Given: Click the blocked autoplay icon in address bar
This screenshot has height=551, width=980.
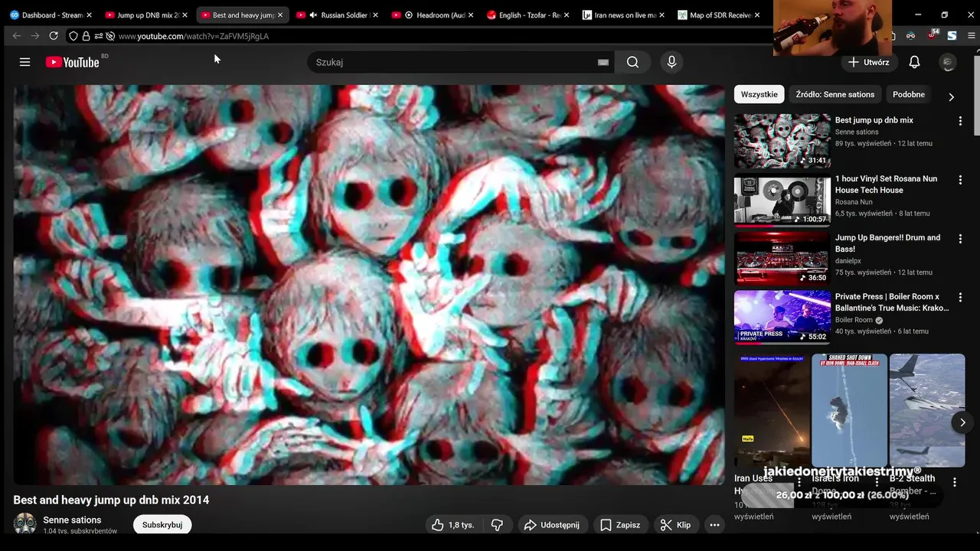Looking at the screenshot, I should pyautogui.click(x=110, y=36).
